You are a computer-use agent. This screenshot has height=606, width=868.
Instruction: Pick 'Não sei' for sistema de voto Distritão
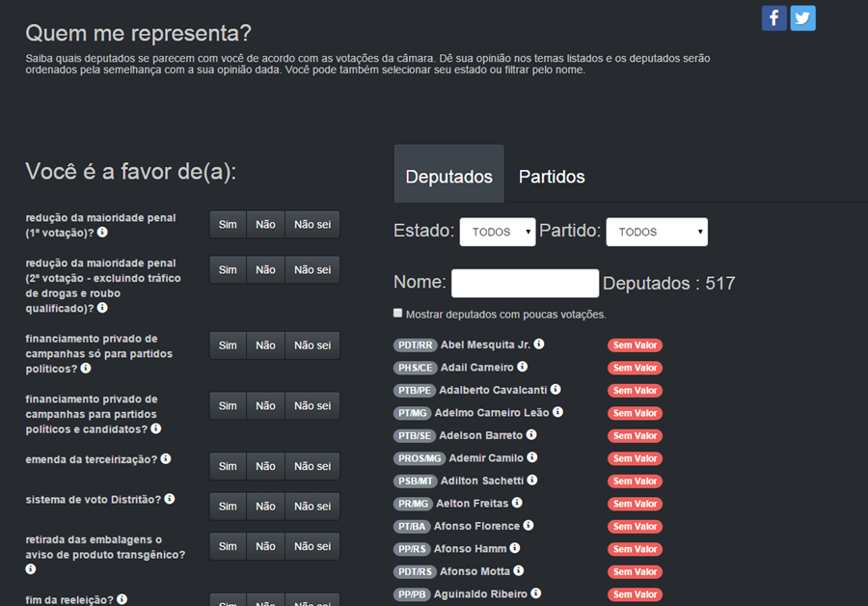coord(312,507)
